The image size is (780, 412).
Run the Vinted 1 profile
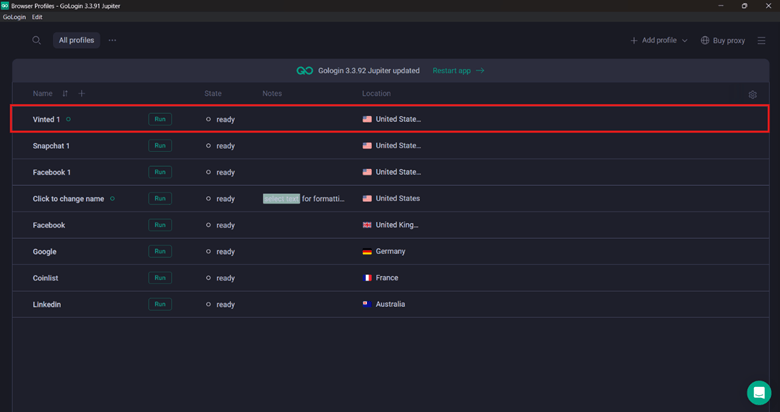(160, 119)
